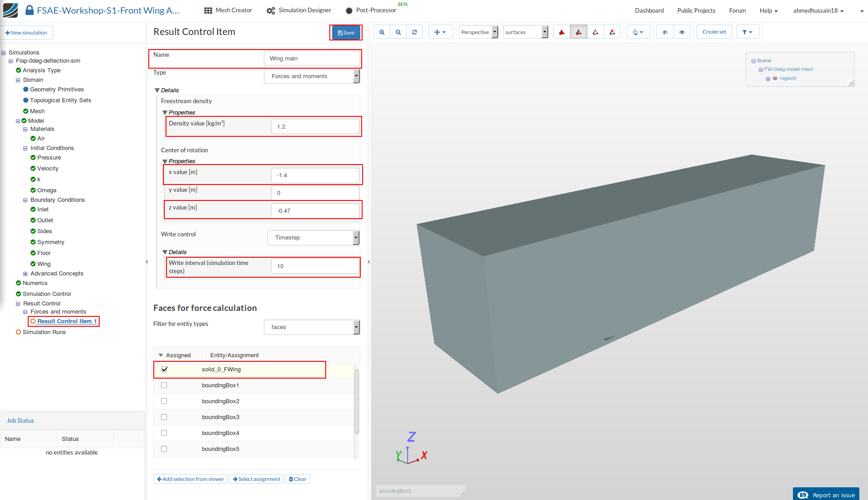The image size is (868, 500).
Task: Click the zoom out viewer icon
Action: (x=398, y=32)
